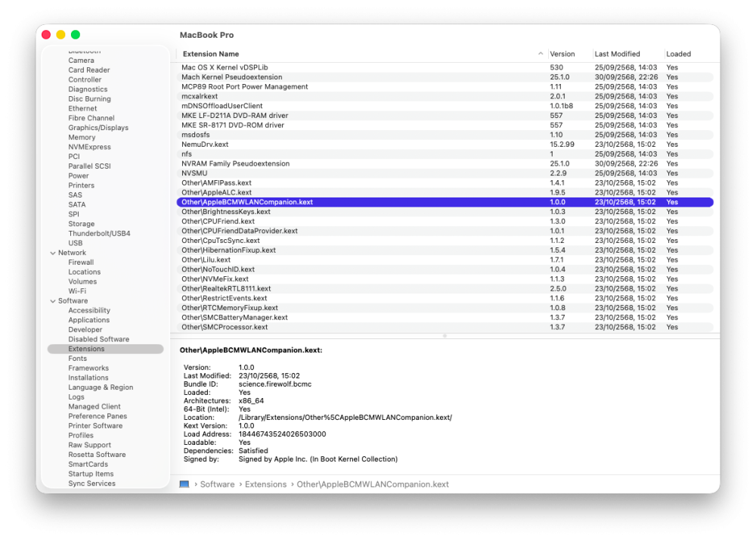This screenshot has width=756, height=541.
Task: Click the Mac computer icon in path bar
Action: [184, 484]
